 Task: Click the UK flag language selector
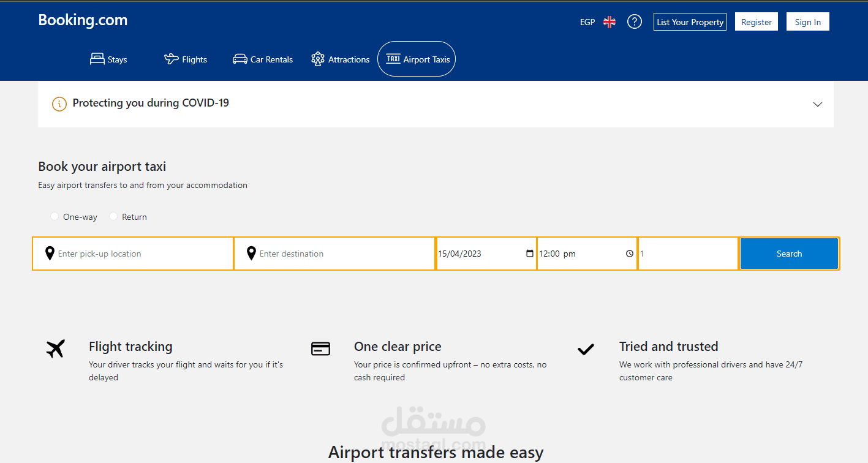[609, 21]
